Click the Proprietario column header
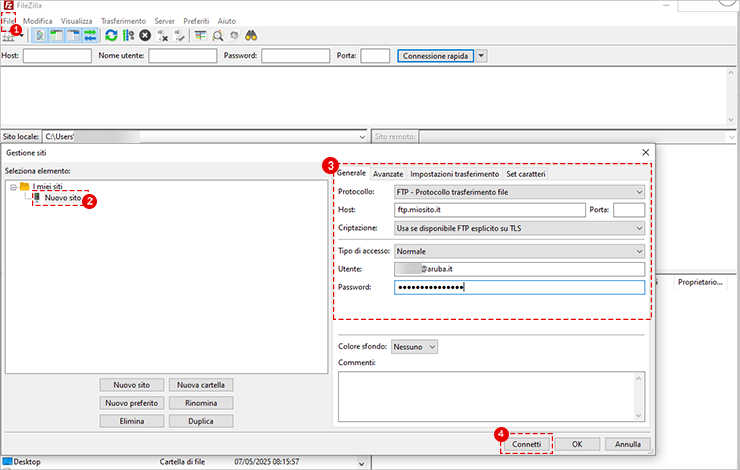The image size is (740, 470). pos(700,282)
